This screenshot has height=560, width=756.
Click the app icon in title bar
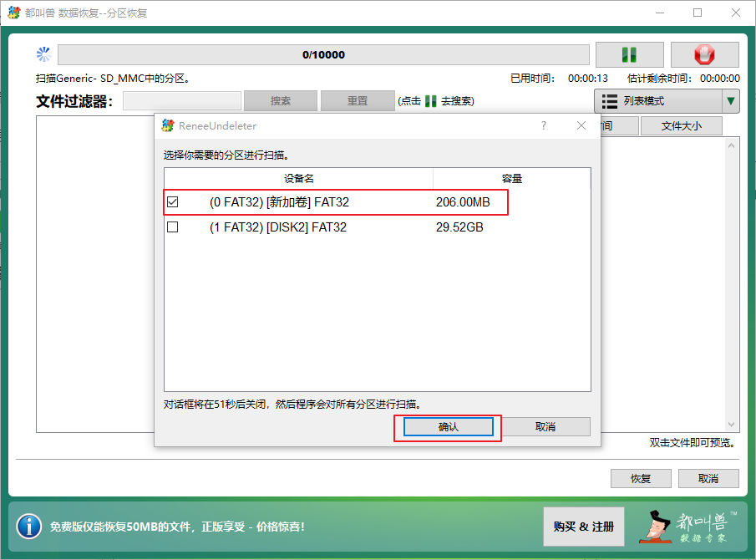(x=14, y=13)
